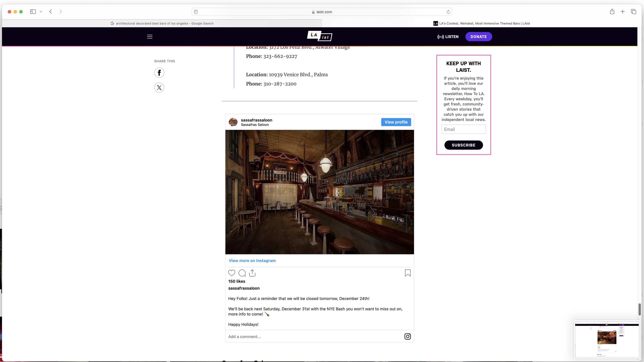
Task: Share article on X
Action: [x=159, y=88]
